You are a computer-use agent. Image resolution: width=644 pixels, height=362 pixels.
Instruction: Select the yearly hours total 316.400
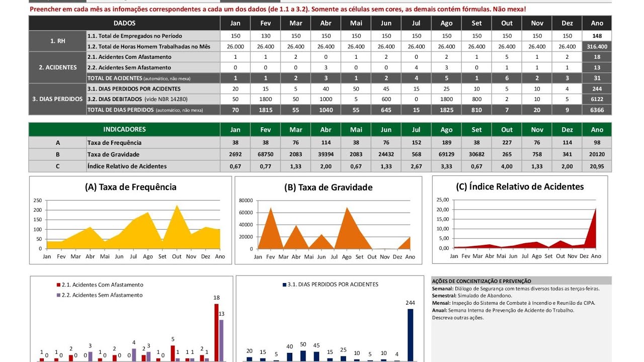coord(597,46)
